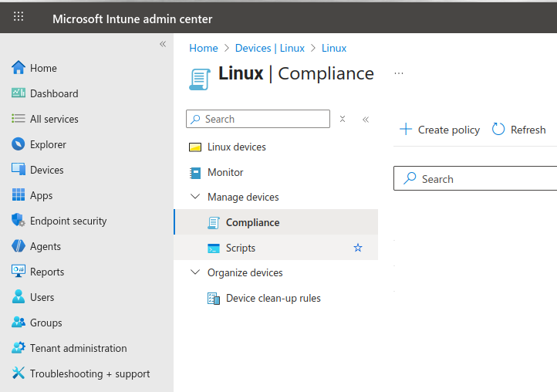Collapse the left navigation sidebar
Viewport: 557px width, 392px height.
(163, 44)
